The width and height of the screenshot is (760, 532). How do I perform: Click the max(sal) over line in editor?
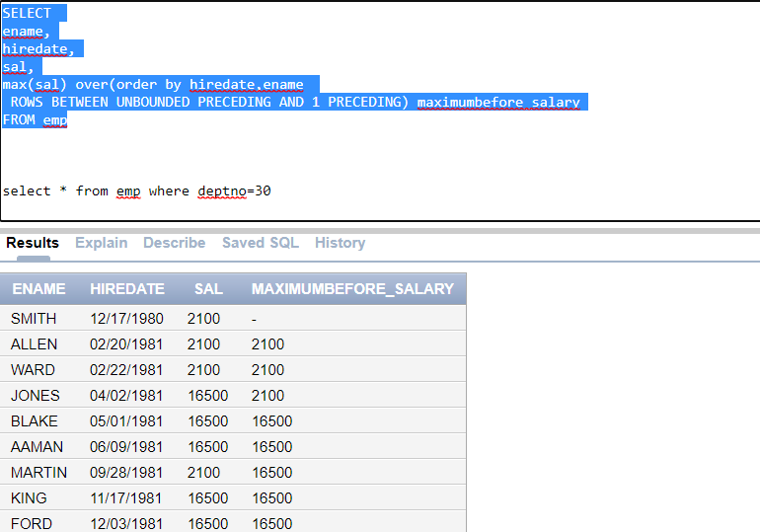click(153, 84)
